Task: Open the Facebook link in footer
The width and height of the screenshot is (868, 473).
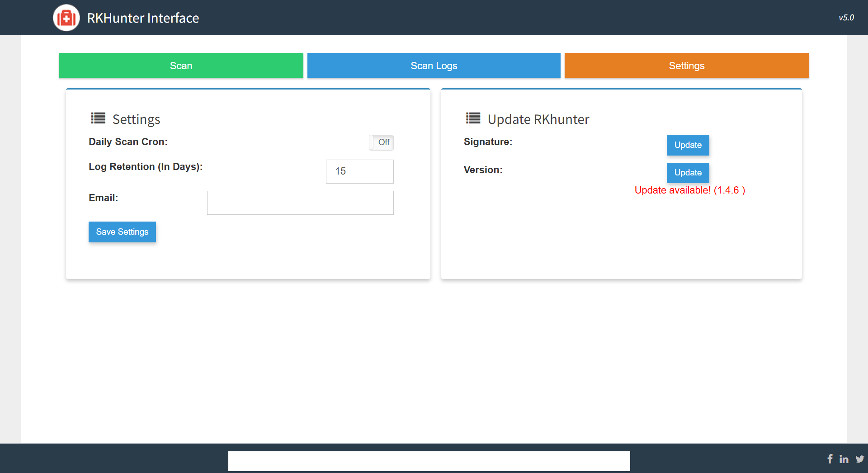Action: [830, 459]
